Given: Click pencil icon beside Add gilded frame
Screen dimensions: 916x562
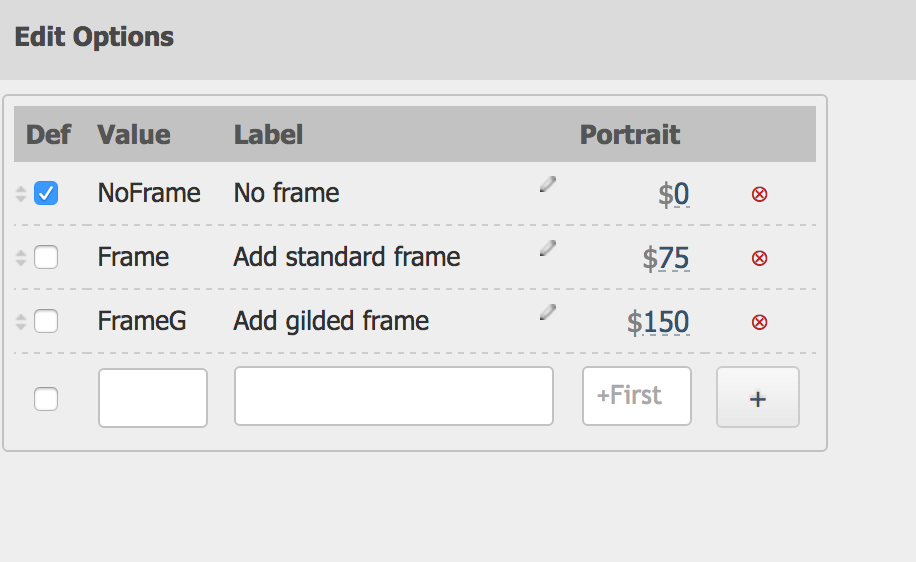Looking at the screenshot, I should [x=547, y=312].
